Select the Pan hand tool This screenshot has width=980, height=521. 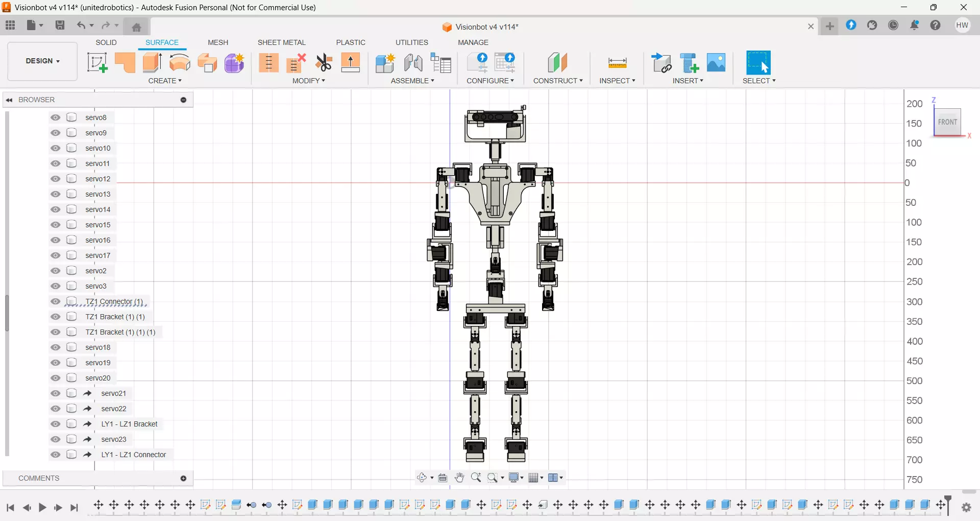tap(459, 478)
